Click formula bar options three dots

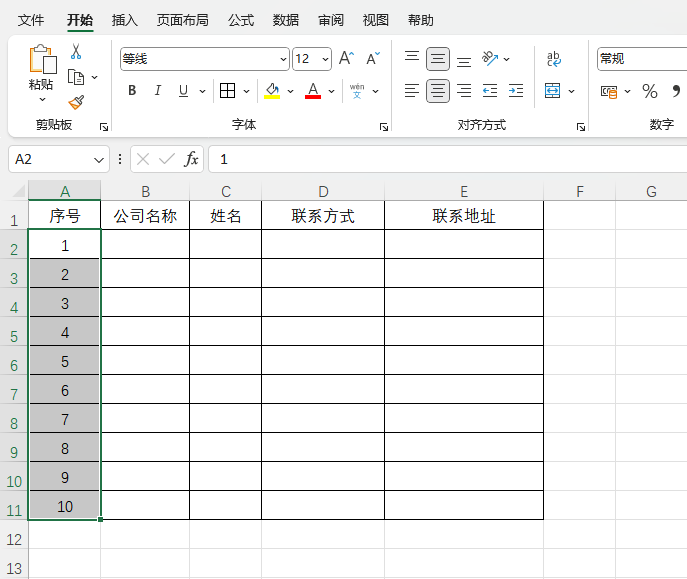point(120,159)
